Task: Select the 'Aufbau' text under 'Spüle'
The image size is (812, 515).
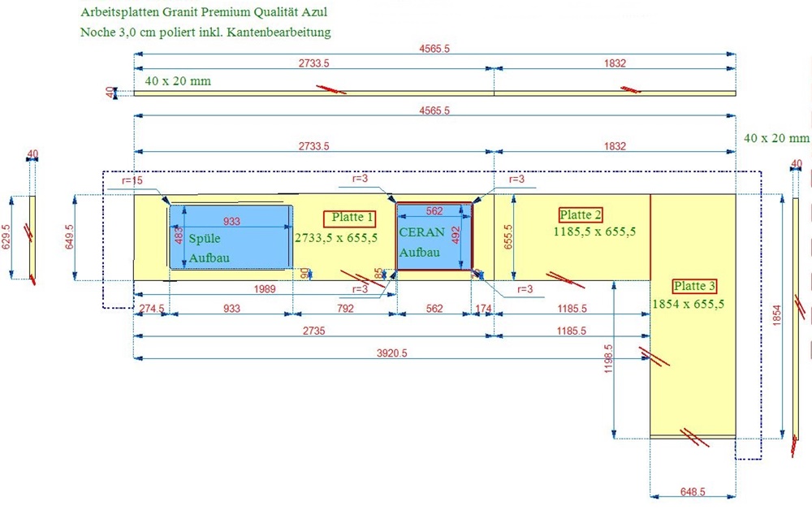Action: [x=209, y=258]
